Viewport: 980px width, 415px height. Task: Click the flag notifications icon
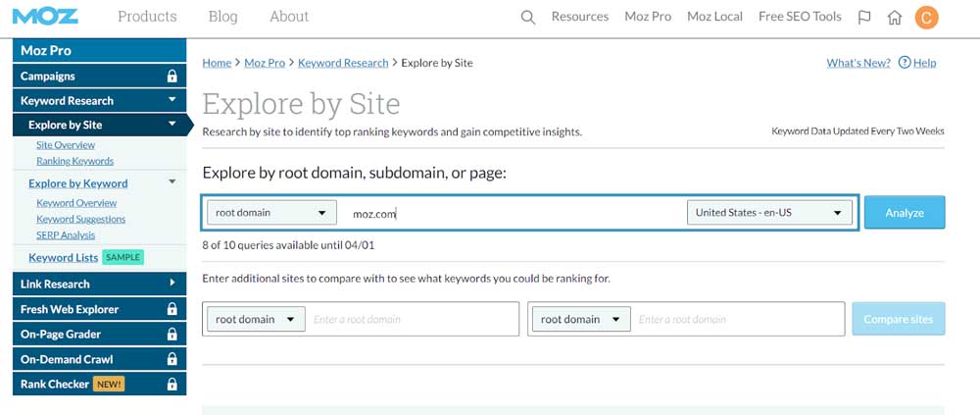pos(864,18)
